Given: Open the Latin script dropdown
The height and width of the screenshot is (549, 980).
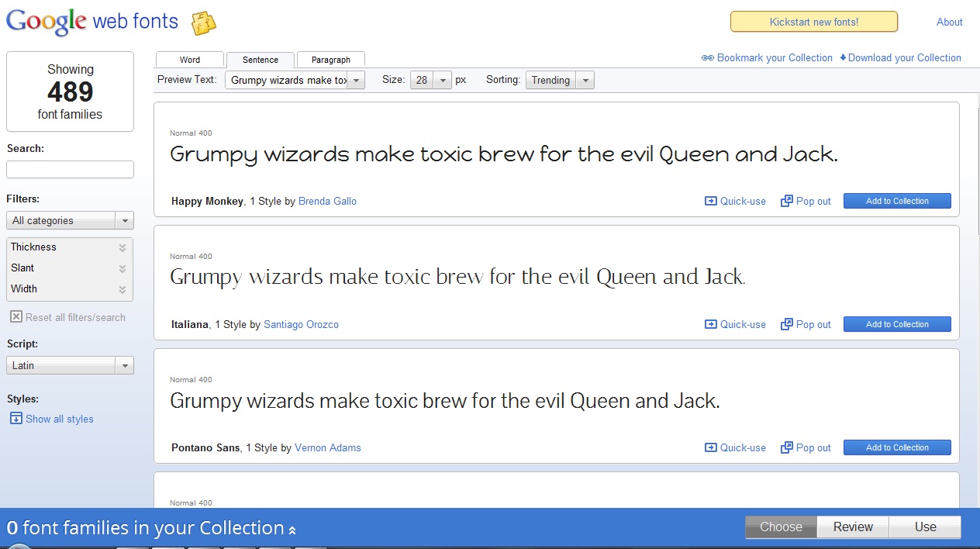Looking at the screenshot, I should coord(70,365).
